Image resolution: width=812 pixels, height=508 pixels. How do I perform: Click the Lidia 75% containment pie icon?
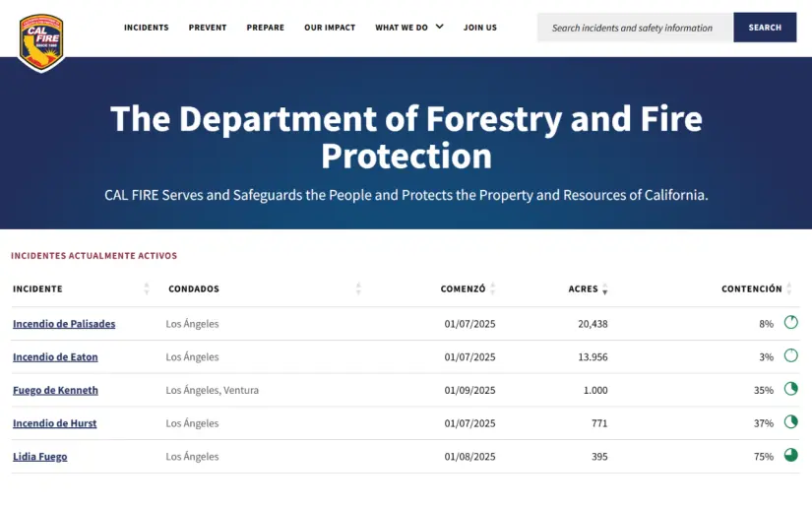[x=790, y=455]
